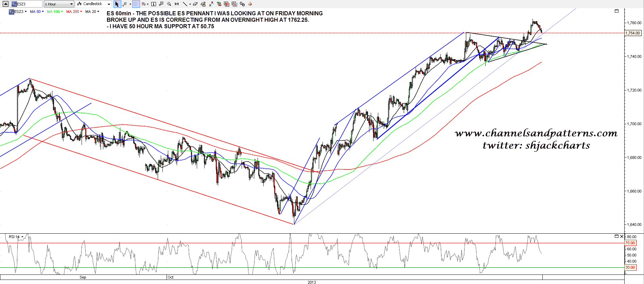
Task: Click the 1,754.00 current price marker
Action: click(x=633, y=33)
